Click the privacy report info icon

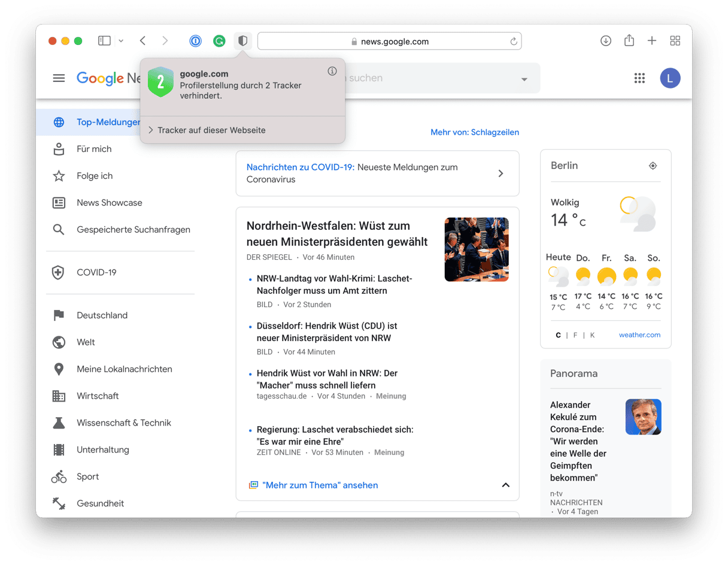(x=332, y=71)
